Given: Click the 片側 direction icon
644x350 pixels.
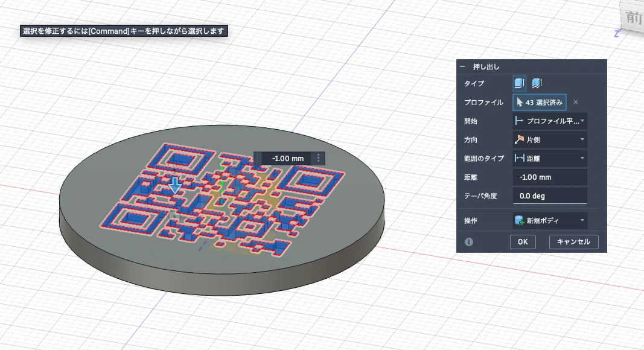Looking at the screenshot, I should click(519, 139).
